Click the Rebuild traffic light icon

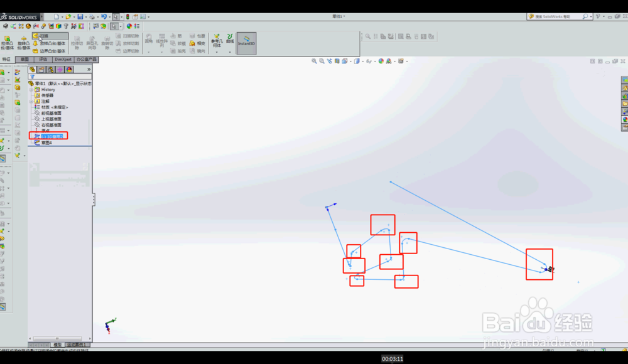tap(127, 17)
